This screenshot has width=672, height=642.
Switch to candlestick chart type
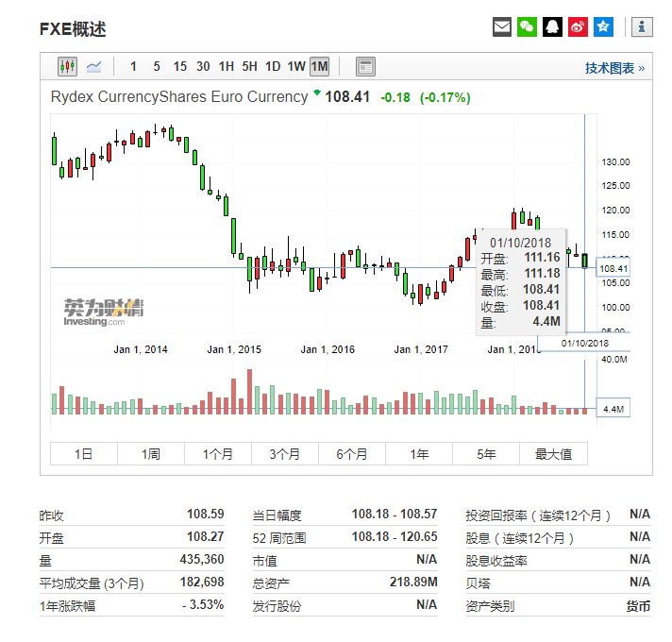pyautogui.click(x=67, y=66)
